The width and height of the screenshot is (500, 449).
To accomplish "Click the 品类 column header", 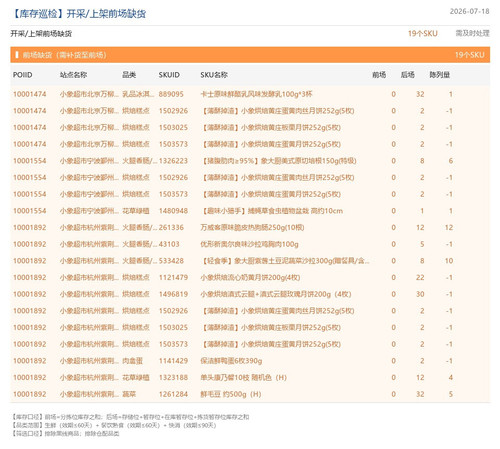I will 129,75.
